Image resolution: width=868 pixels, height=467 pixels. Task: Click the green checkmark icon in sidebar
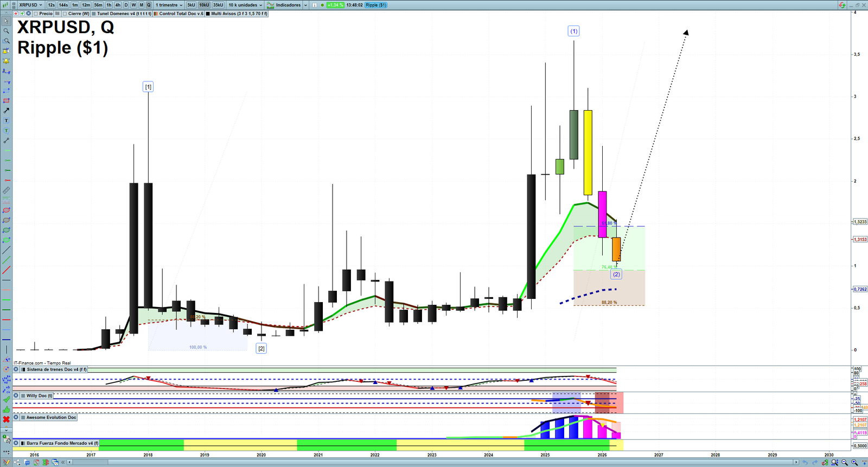coord(7,400)
